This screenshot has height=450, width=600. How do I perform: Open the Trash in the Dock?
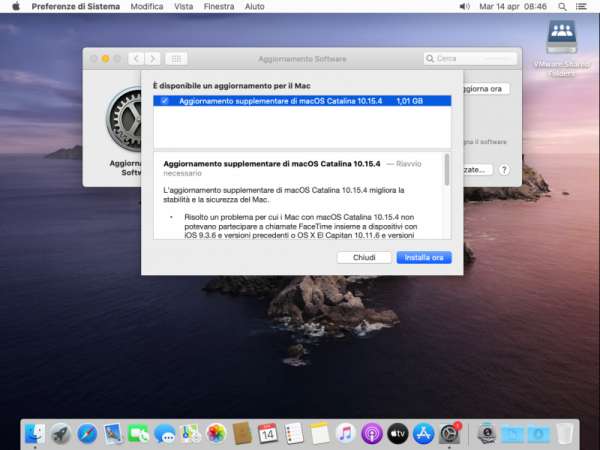pos(564,434)
